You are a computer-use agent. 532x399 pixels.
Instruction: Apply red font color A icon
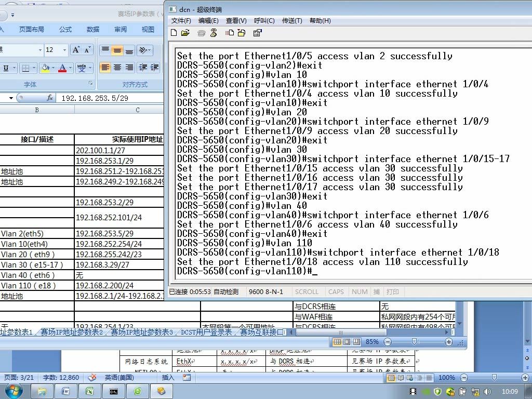pos(62,68)
